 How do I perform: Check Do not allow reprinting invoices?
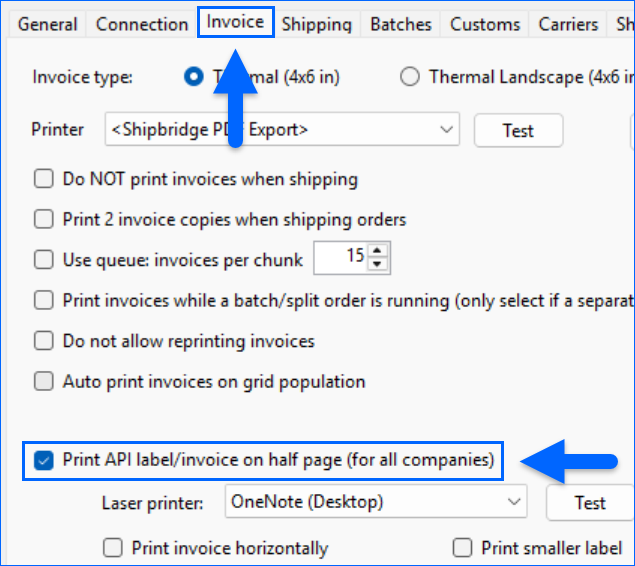click(44, 341)
